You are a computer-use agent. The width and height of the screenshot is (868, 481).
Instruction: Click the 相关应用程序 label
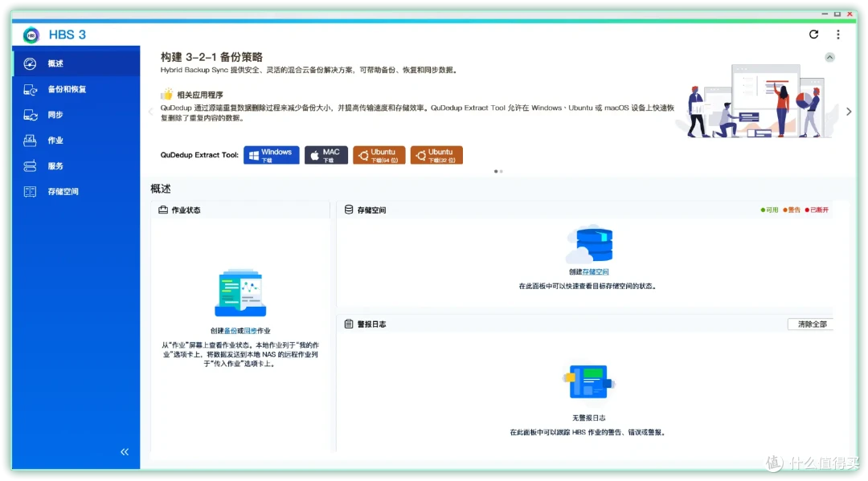pyautogui.click(x=200, y=95)
